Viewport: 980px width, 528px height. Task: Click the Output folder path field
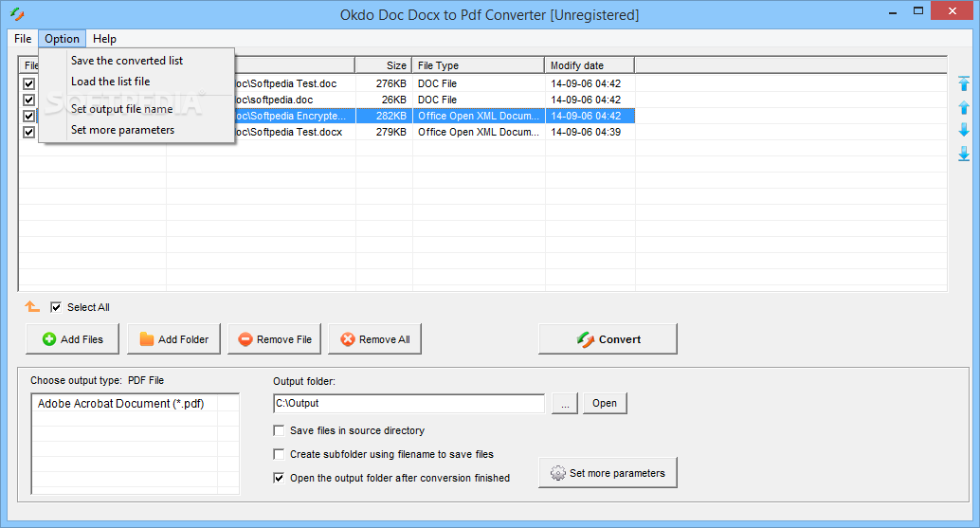tap(408, 404)
